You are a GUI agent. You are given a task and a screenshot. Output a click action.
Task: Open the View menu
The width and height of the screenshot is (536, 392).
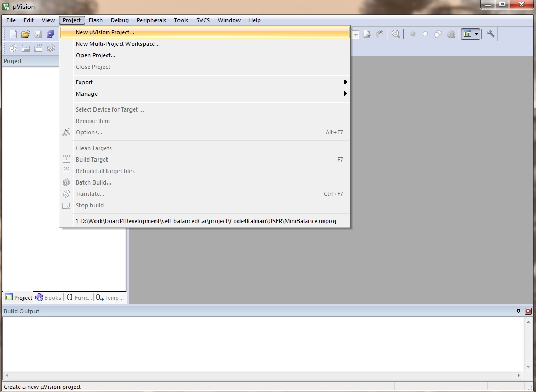pyautogui.click(x=48, y=20)
